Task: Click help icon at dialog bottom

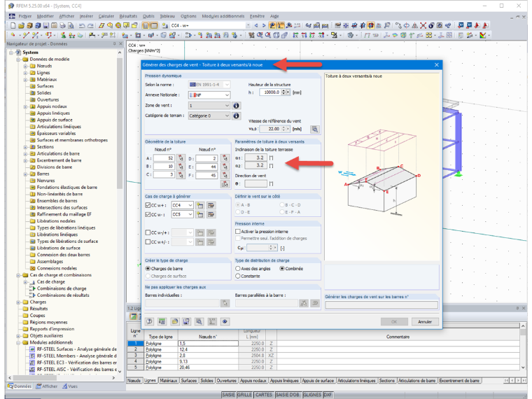Action: point(150,321)
